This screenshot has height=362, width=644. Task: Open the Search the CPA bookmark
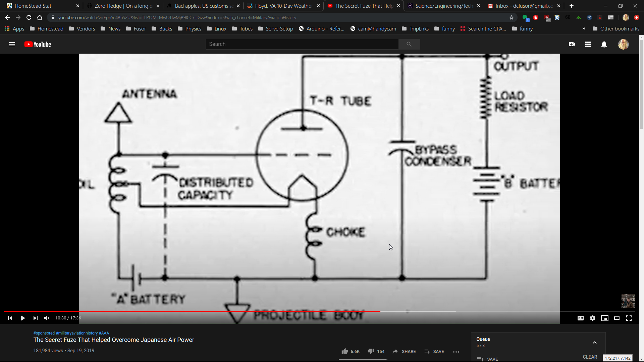tap(483, 29)
